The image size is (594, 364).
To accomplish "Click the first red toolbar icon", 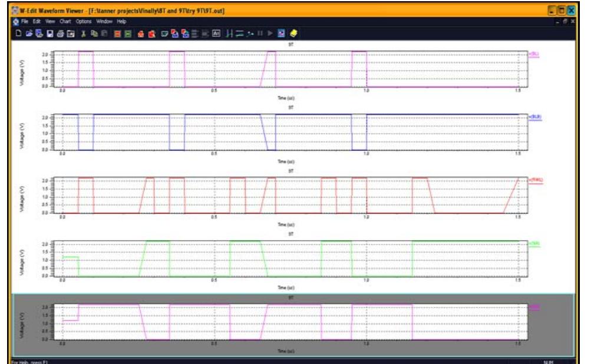I will [x=140, y=34].
